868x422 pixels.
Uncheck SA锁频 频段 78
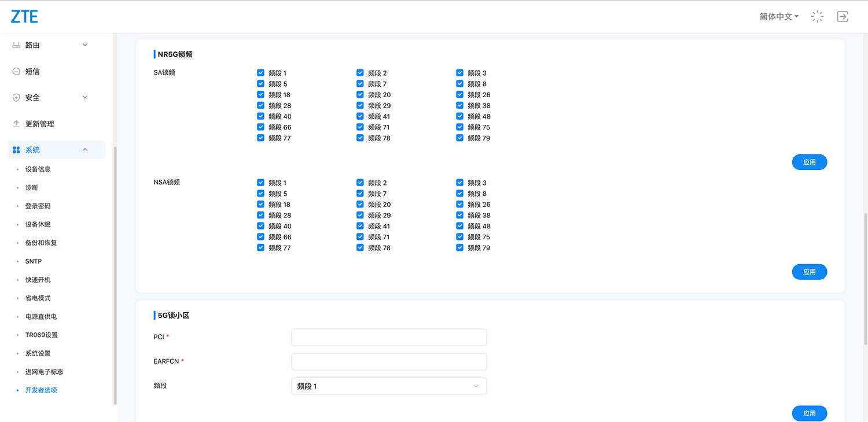click(360, 138)
